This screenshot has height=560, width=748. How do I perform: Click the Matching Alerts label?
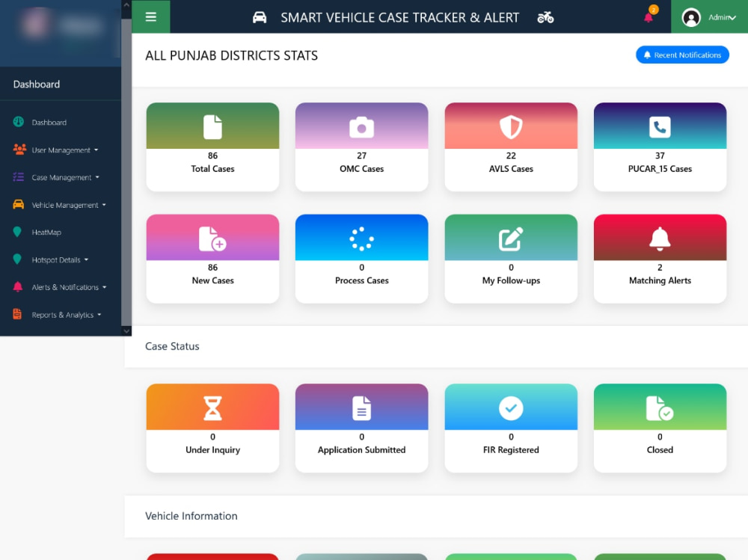(660, 280)
